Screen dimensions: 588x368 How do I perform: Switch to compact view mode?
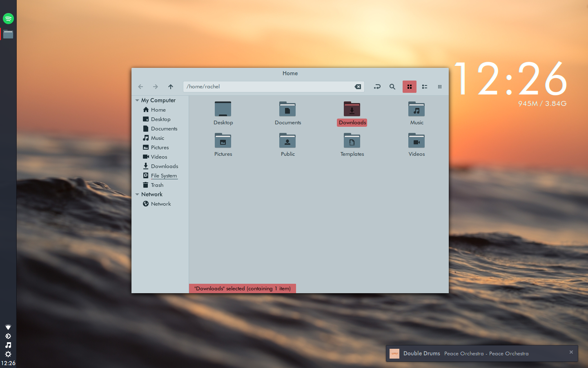(440, 87)
